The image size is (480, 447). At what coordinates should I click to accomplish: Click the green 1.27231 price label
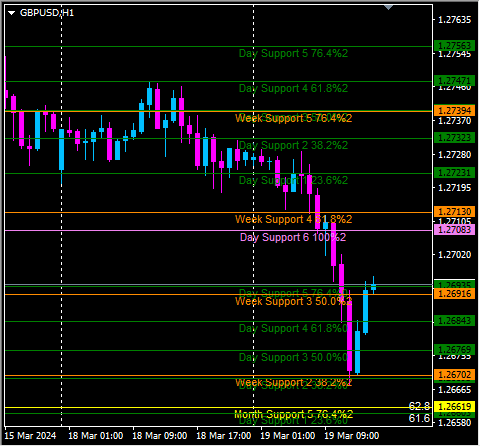[455, 173]
